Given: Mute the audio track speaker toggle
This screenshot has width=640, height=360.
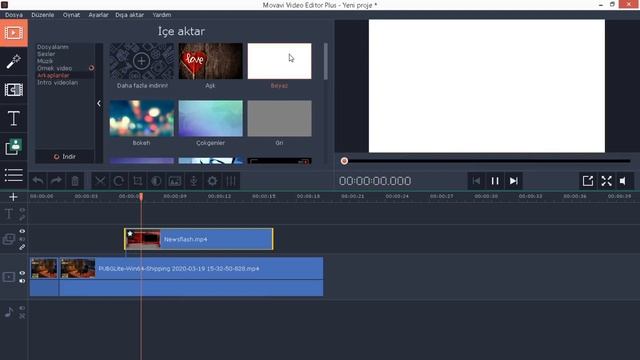Looking at the screenshot, I should (22, 308).
